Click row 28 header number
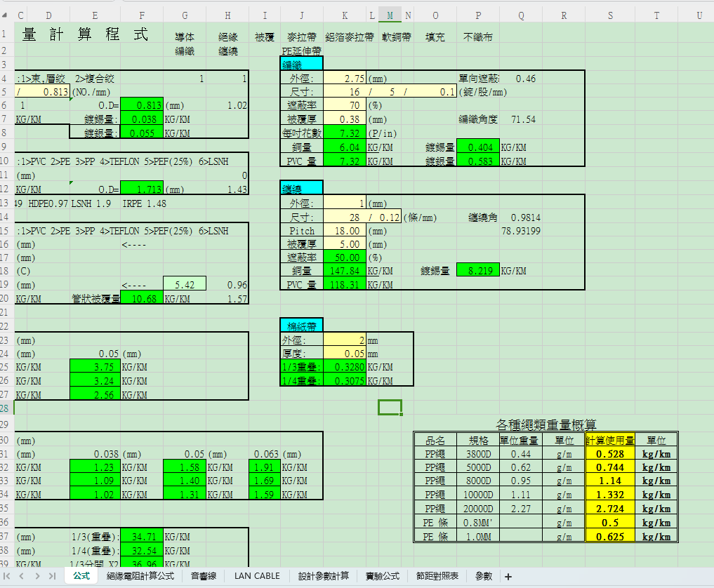714x588 pixels. point(4,408)
